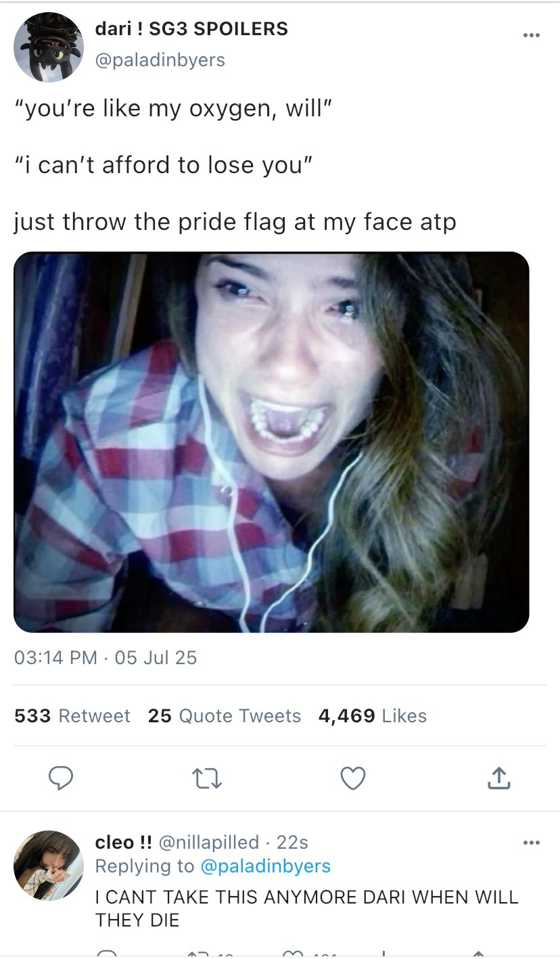Open the dari ! SG3 SPOILERS display name
560x959 pixels.
(x=191, y=29)
